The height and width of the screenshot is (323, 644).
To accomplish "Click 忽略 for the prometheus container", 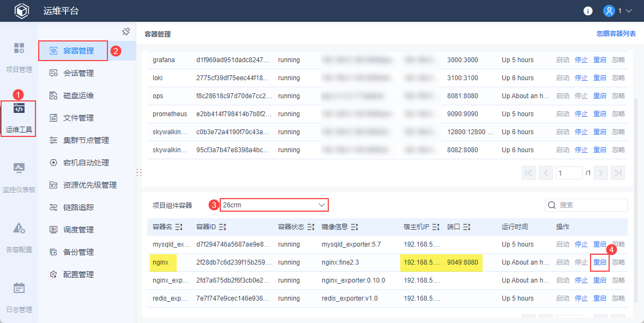I will click(618, 114).
